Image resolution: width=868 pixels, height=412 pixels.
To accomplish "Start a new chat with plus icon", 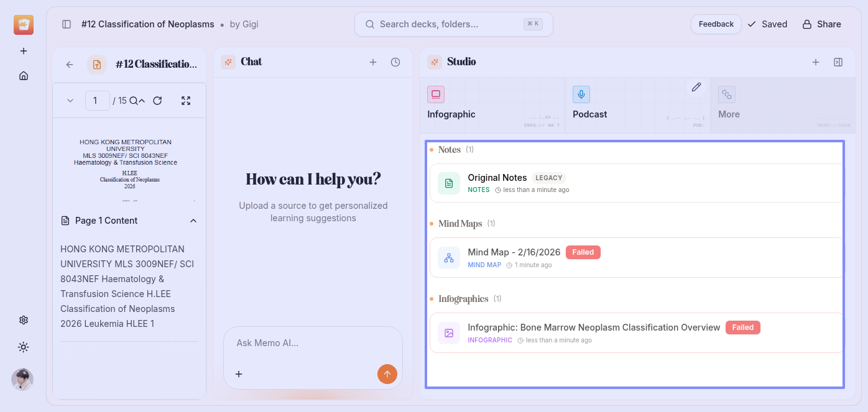I will coord(373,62).
